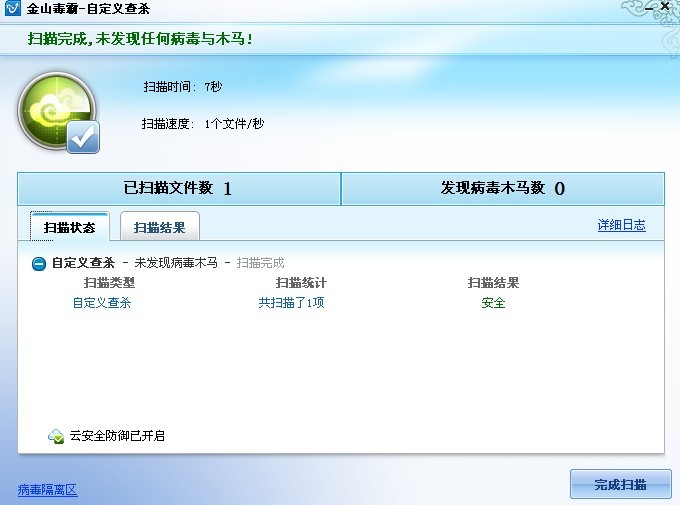Screen dimensions: 680x505
Task: Collapse the 自定义查杀 scan group
Action: tap(39, 263)
